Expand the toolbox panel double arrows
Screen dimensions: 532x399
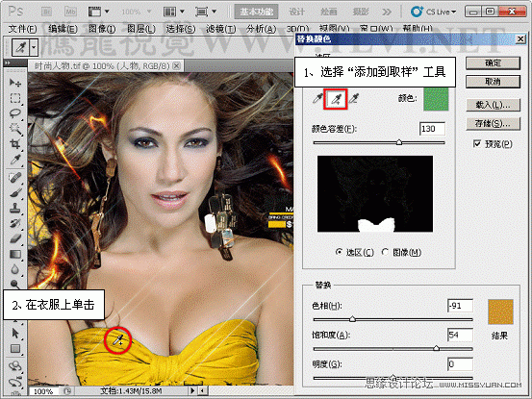8,62
